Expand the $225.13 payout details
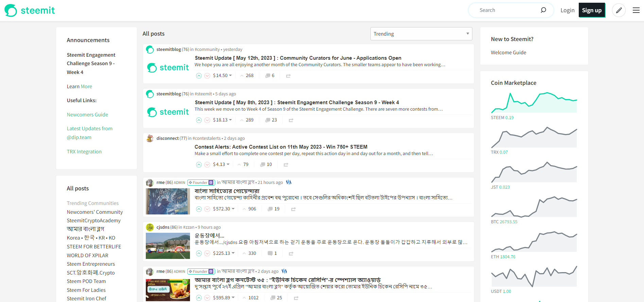This screenshot has width=644, height=302. pyautogui.click(x=224, y=253)
